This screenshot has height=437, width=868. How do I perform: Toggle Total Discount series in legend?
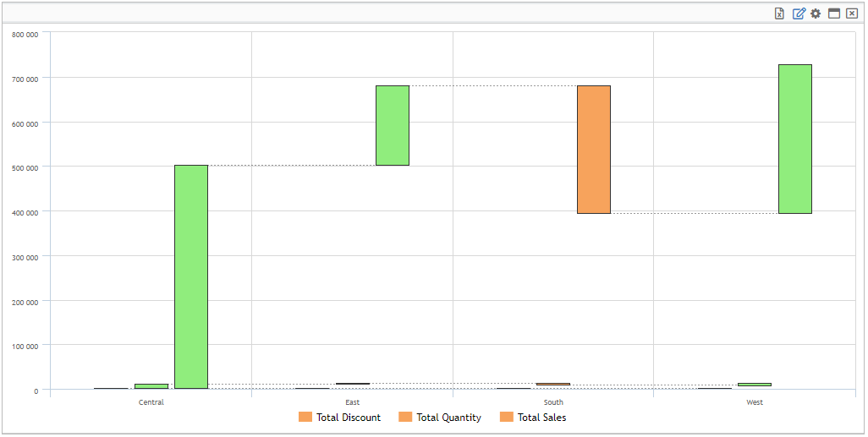pos(349,418)
